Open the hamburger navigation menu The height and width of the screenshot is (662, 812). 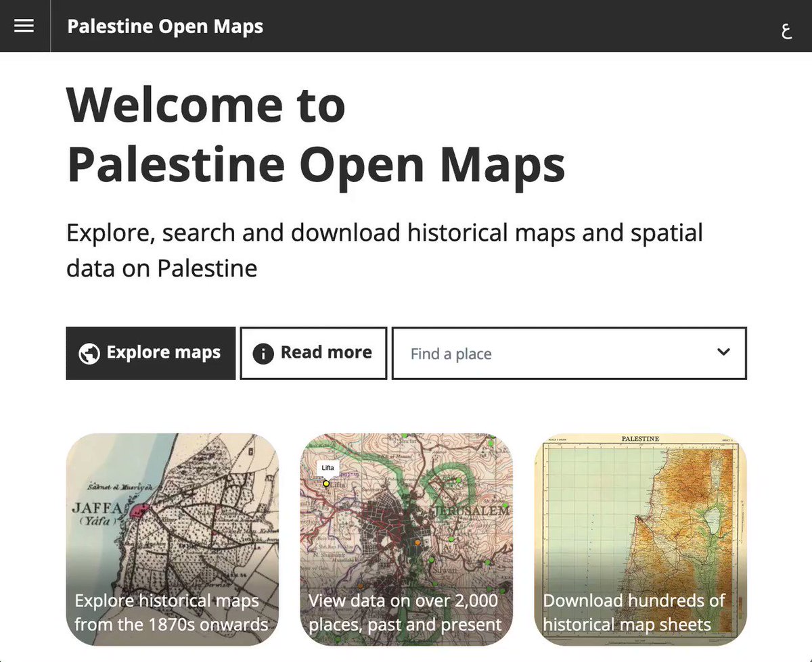click(x=24, y=26)
